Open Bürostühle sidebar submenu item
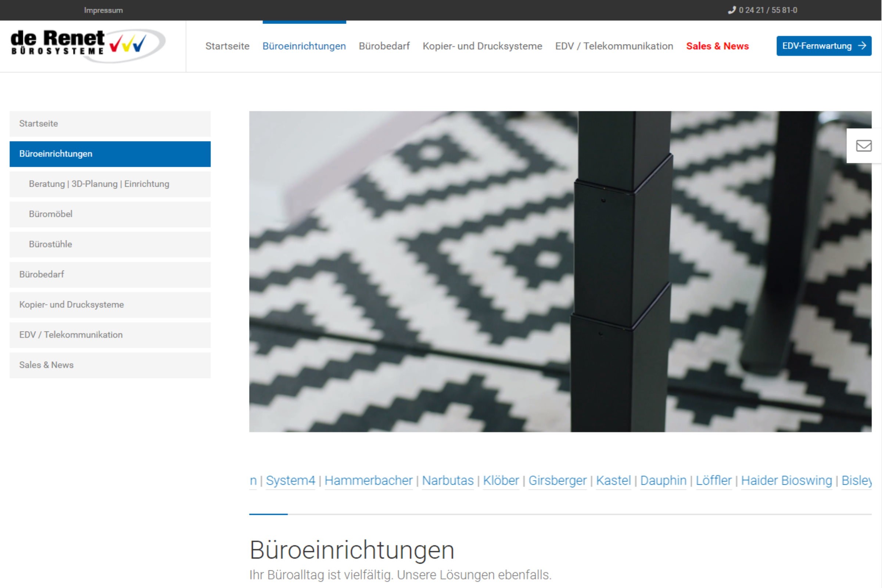 [x=50, y=244]
